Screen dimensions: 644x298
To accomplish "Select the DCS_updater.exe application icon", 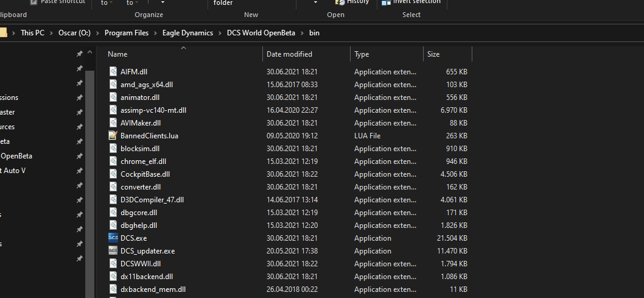I will pyautogui.click(x=113, y=250).
